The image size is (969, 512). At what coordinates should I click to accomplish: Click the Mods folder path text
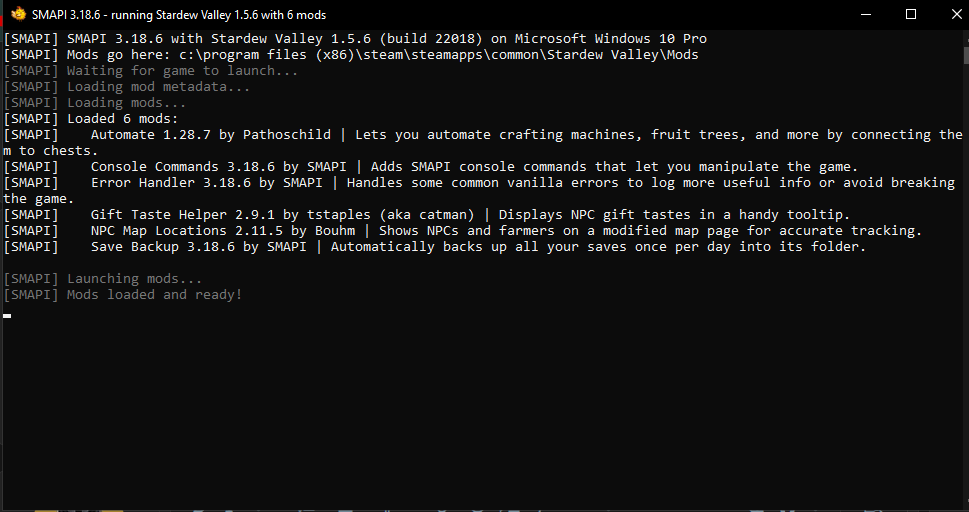click(439, 54)
